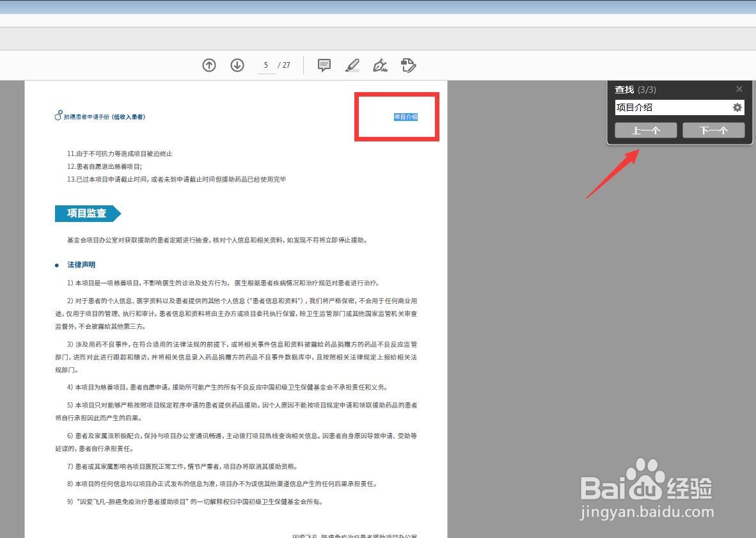Click 上一个 to find previous match
This screenshot has width=756, height=538.
click(x=645, y=130)
